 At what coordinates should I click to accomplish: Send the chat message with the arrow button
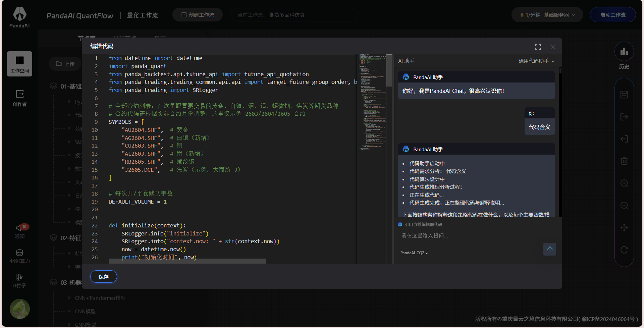(550, 249)
